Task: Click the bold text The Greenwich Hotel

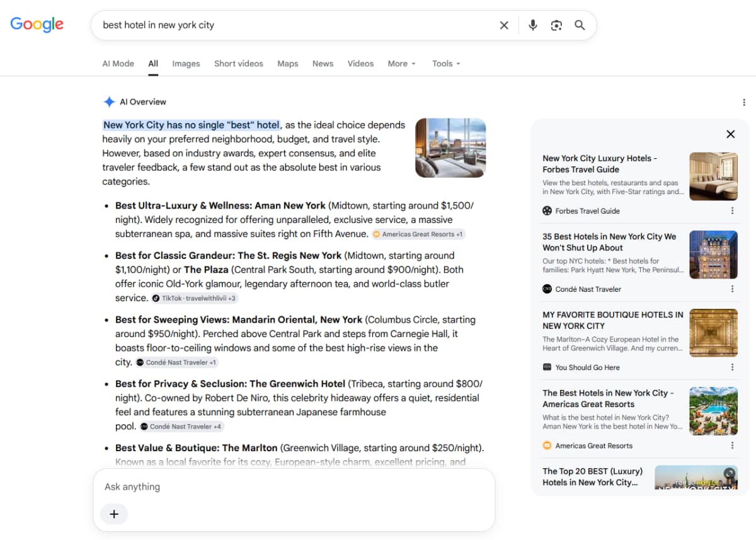Action: pos(297,384)
